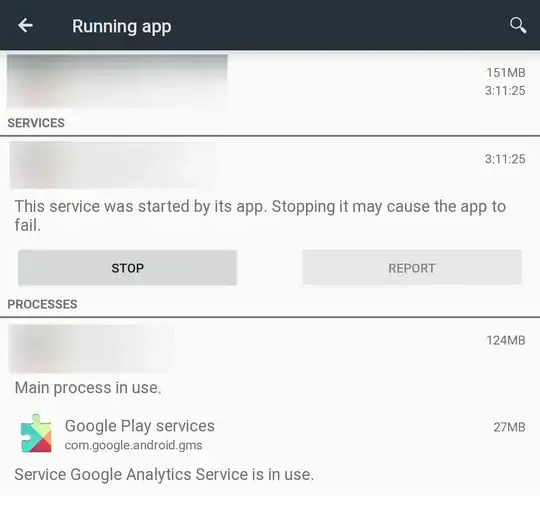The width and height of the screenshot is (540, 516).
Task: Tap the PROCESSES section header
Action: (x=42, y=304)
